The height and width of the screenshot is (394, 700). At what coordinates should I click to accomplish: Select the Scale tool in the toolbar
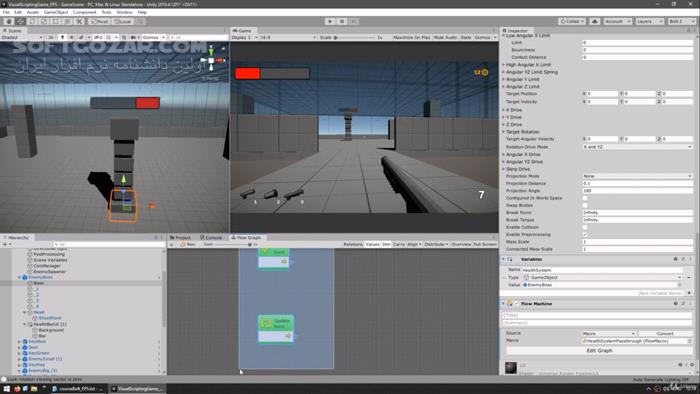(44, 21)
